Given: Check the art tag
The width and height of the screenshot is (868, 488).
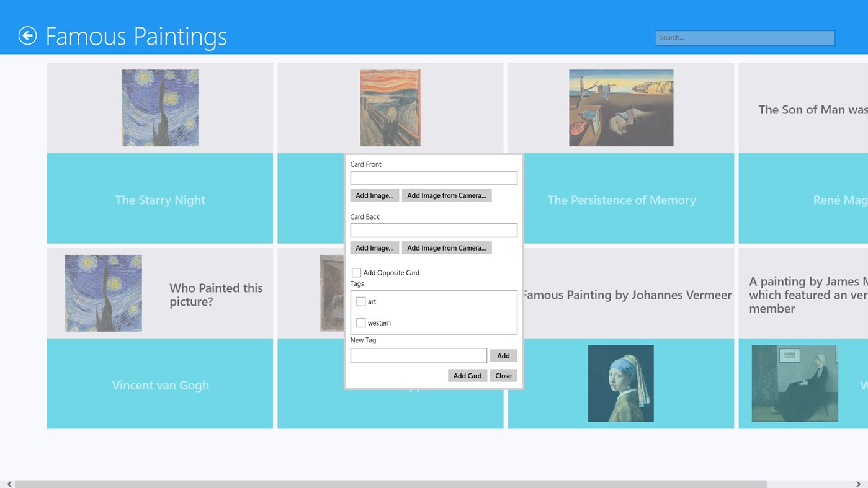Looking at the screenshot, I should click(x=360, y=301).
